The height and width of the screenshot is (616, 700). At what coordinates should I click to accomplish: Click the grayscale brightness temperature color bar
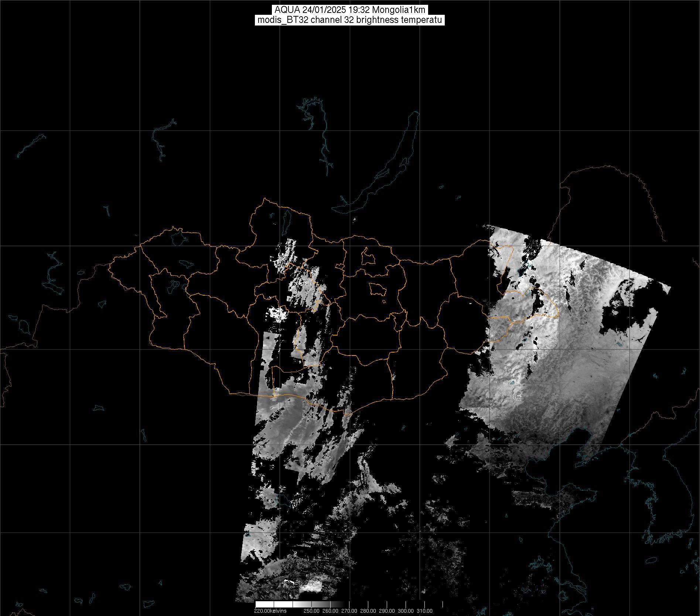pyautogui.click(x=349, y=604)
